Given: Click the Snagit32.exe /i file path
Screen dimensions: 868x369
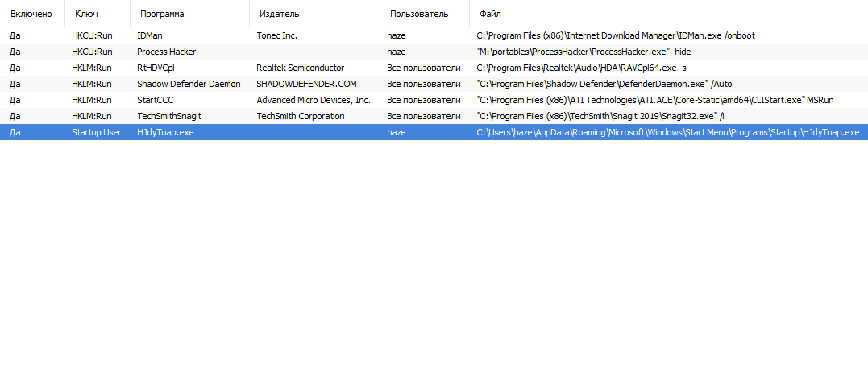Looking at the screenshot, I should (x=600, y=116).
